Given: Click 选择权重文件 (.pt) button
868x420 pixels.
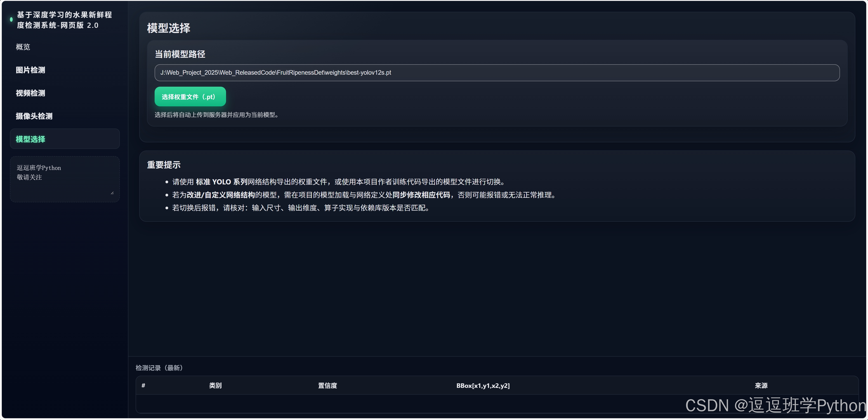Looking at the screenshot, I should click(x=190, y=97).
